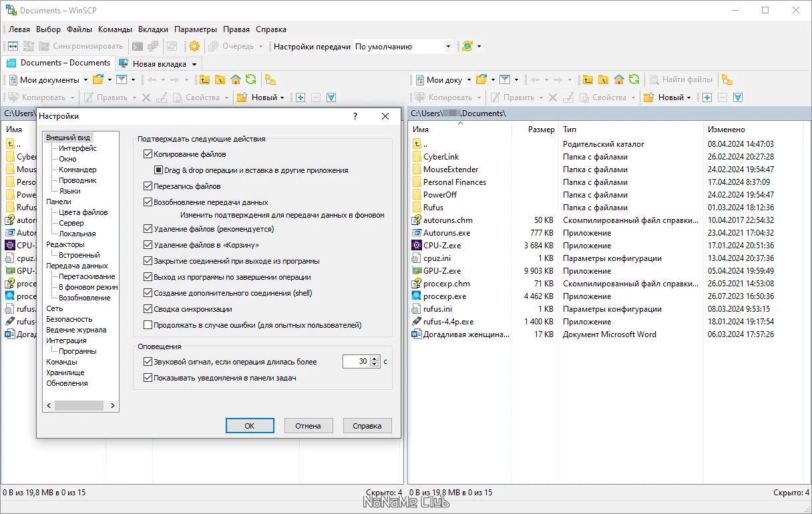The height and width of the screenshot is (514, 812).
Task: Toggle the Сводка синхронизации checkbox
Action: (148, 309)
